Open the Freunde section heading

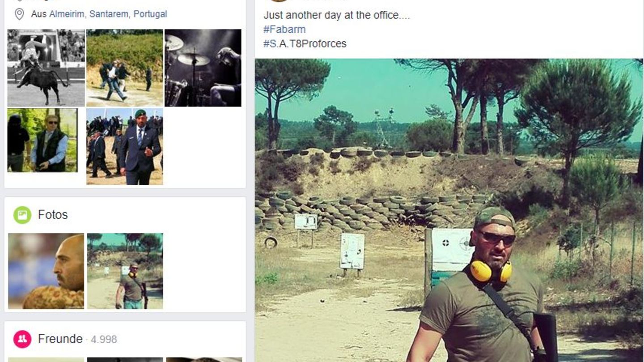(x=60, y=339)
